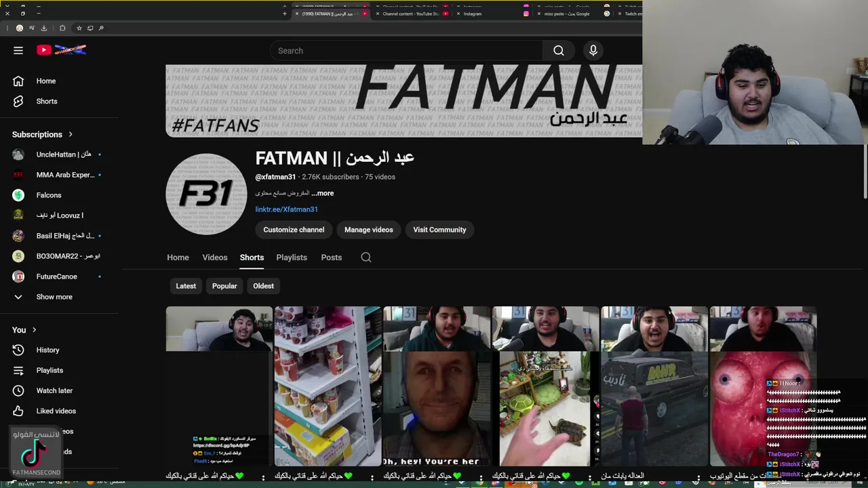868x488 pixels.
Task: Open the 'Oh, hey! You're her' Short
Action: [437, 386]
